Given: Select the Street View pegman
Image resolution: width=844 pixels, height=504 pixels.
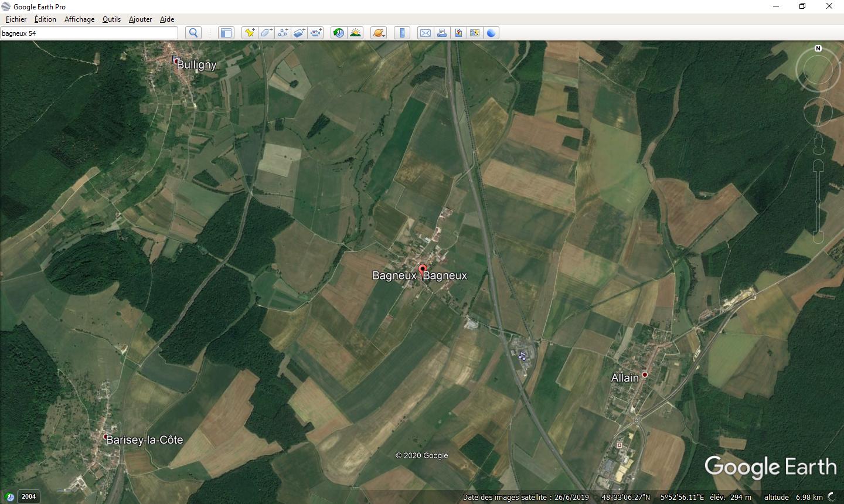Looking at the screenshot, I should [818, 144].
